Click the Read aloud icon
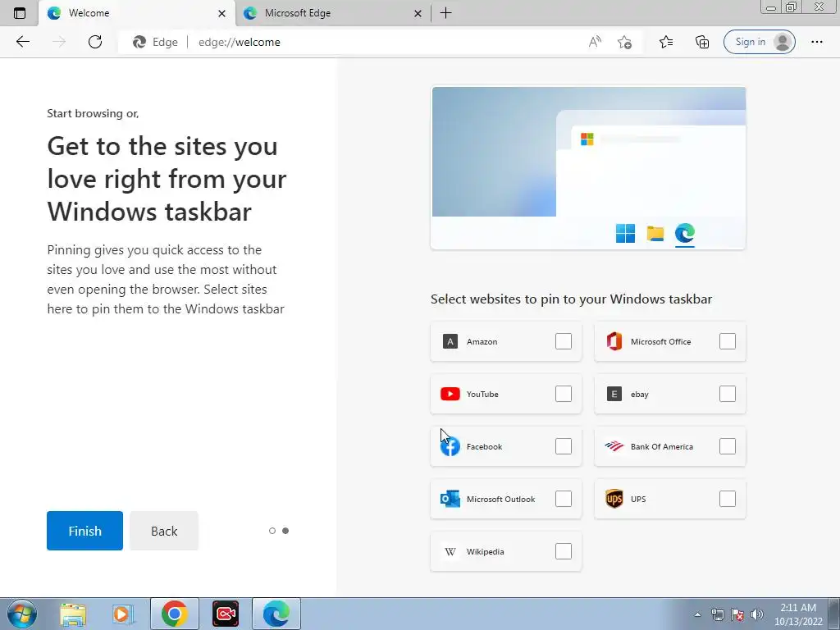The width and height of the screenshot is (840, 630). click(595, 42)
